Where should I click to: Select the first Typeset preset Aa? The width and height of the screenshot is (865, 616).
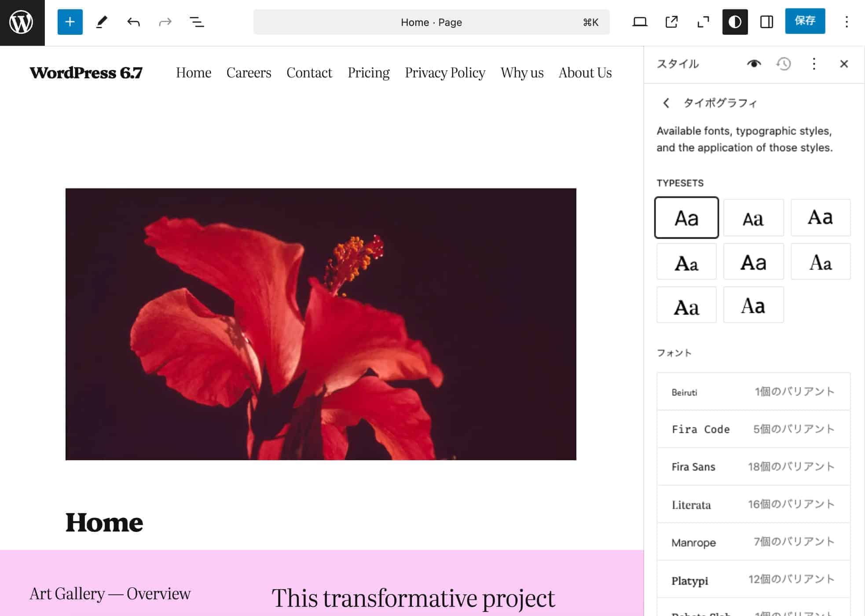(686, 217)
